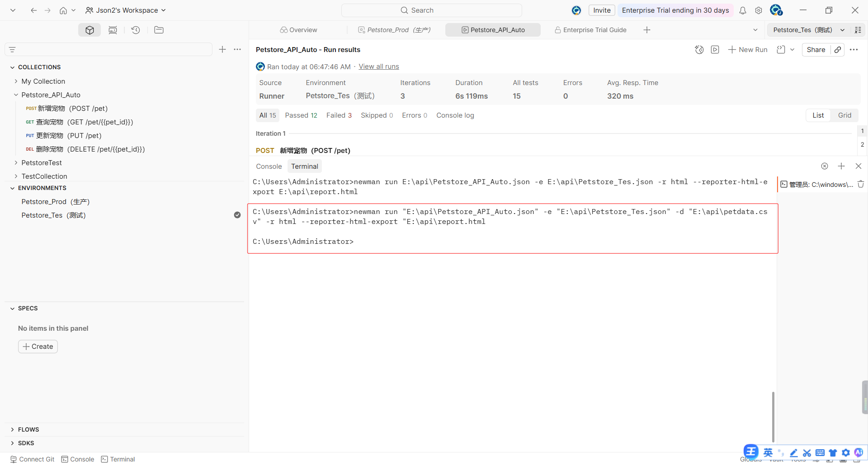Click the sidebar filter icon
This screenshot has width=868, height=466.
13,50
